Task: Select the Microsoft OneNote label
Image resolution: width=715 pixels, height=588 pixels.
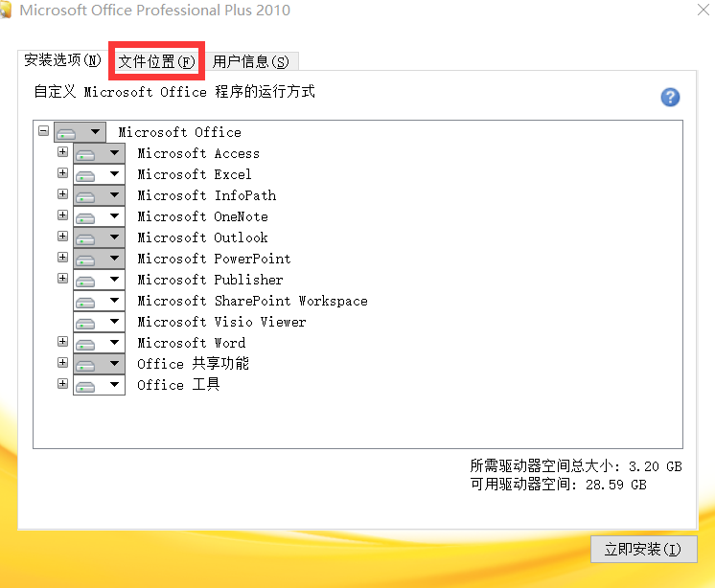Action: coord(202,216)
